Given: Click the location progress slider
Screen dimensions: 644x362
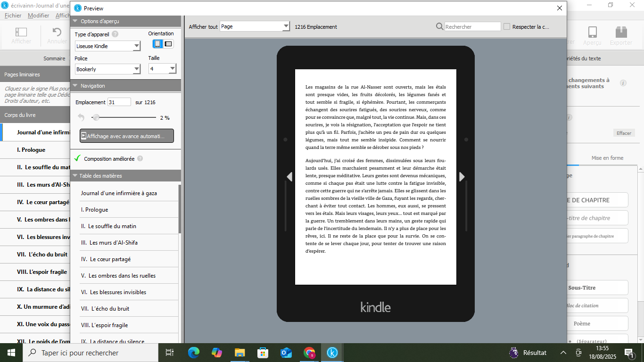Looking at the screenshot, I should [x=125, y=117].
